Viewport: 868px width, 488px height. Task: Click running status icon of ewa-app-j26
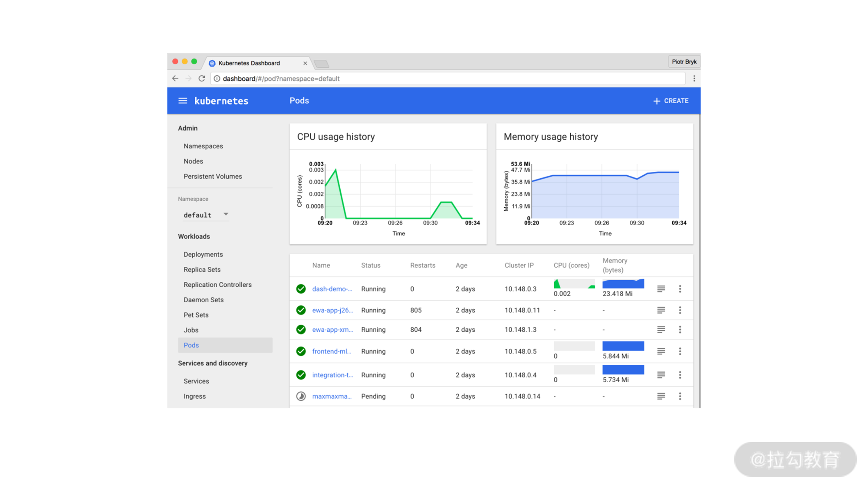point(301,310)
